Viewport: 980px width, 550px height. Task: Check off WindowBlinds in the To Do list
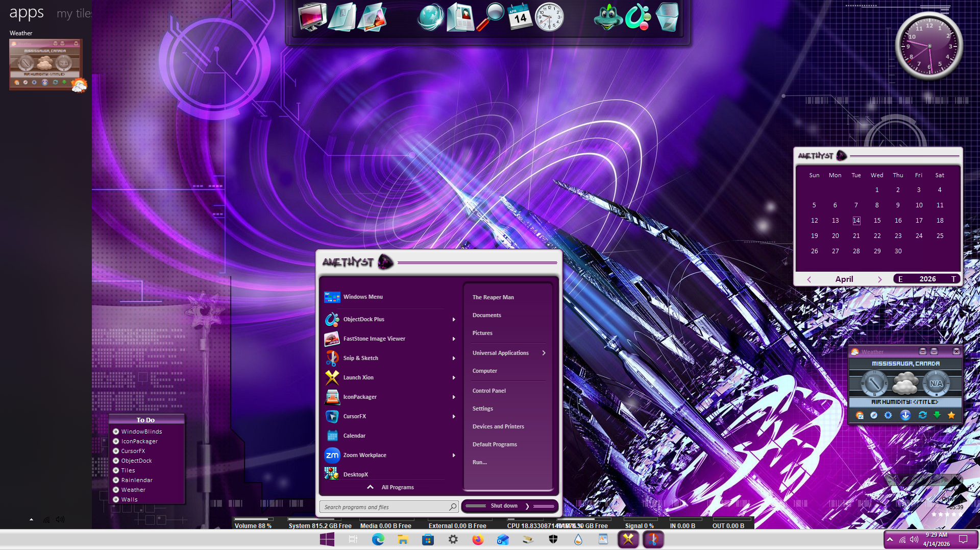point(116,432)
